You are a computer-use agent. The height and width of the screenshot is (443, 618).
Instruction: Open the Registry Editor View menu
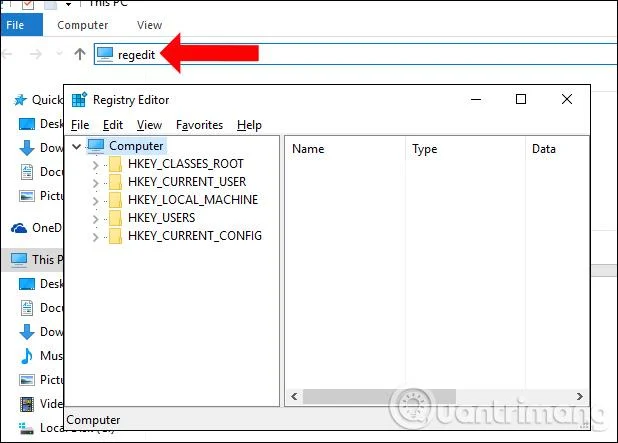pos(149,125)
